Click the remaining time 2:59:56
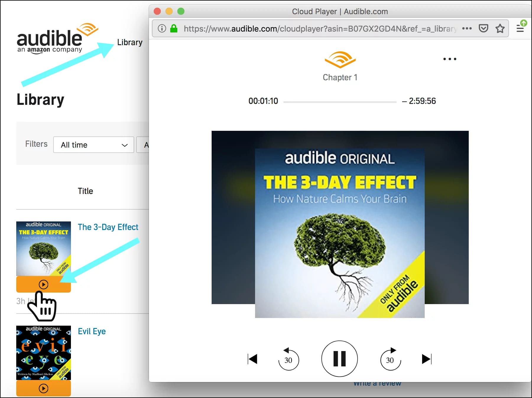Screen dimensions: 532x398 tap(419, 101)
